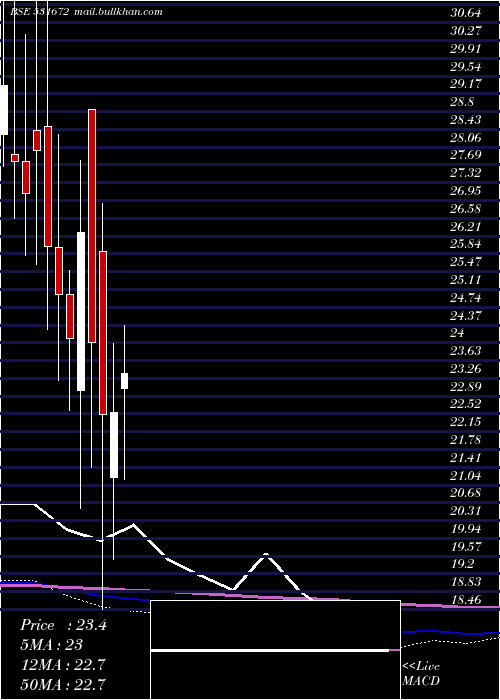The image size is (500, 700).
Task: Click the 12MA : 22.7 readout
Action: click(x=62, y=665)
